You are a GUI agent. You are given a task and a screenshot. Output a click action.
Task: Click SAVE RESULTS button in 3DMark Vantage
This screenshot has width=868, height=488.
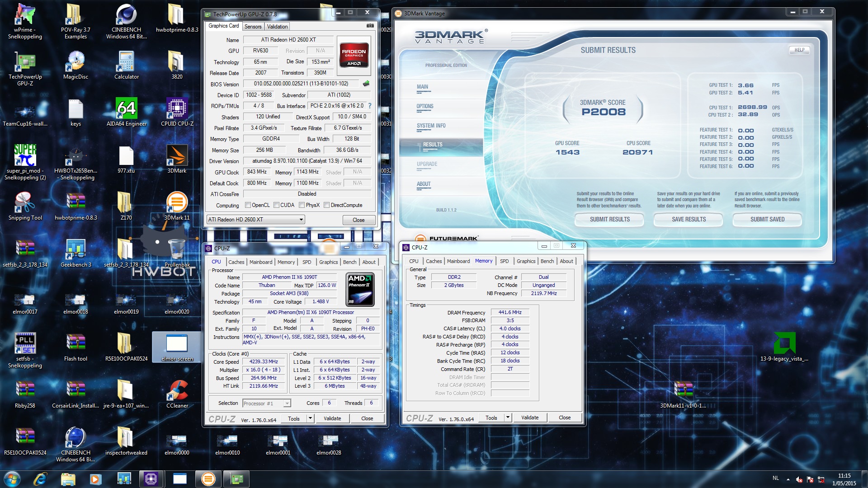(x=689, y=220)
